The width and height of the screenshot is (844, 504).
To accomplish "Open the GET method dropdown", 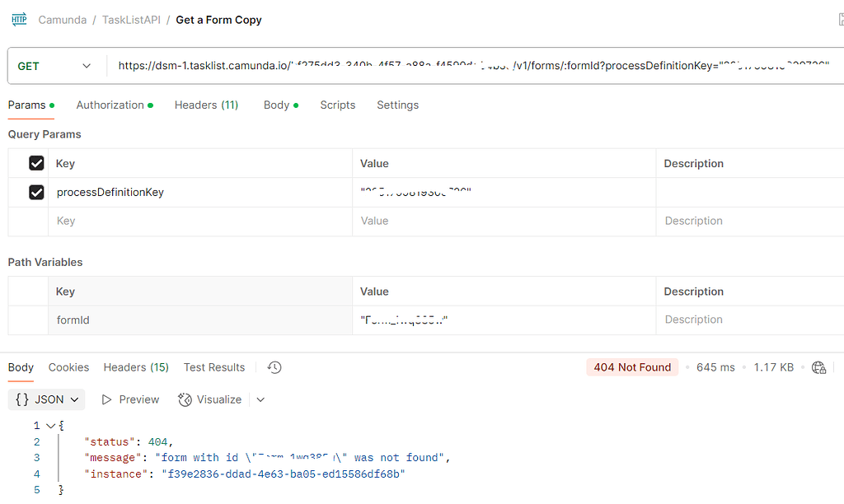I will (x=55, y=66).
